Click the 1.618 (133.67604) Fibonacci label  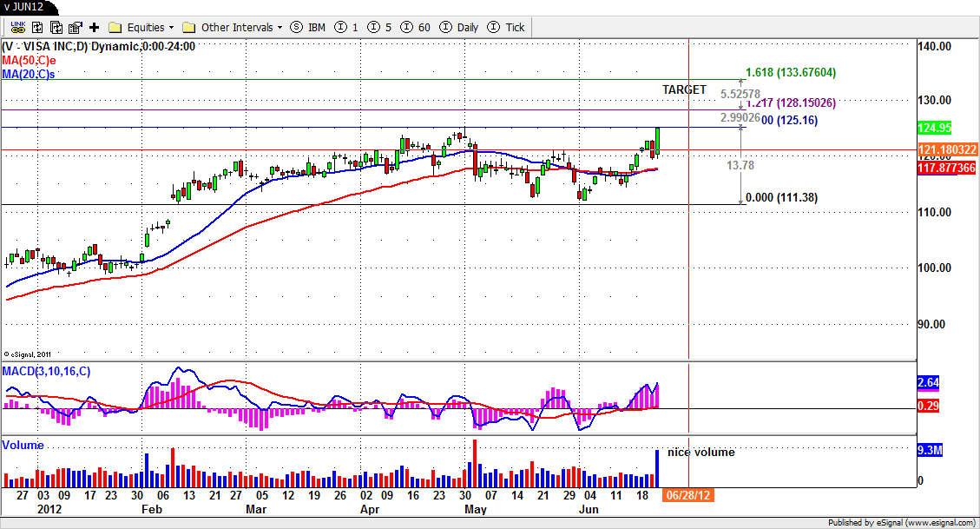pos(791,73)
